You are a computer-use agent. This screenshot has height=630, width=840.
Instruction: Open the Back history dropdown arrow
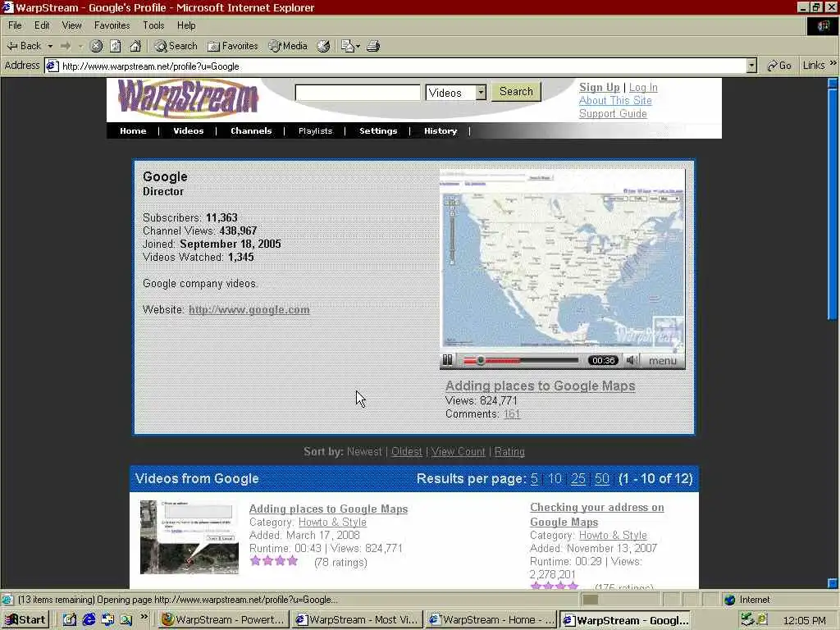50,46
